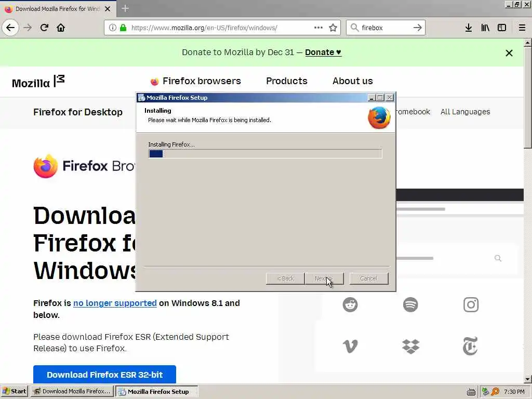
Task: Select All Languages link
Action: (x=465, y=112)
